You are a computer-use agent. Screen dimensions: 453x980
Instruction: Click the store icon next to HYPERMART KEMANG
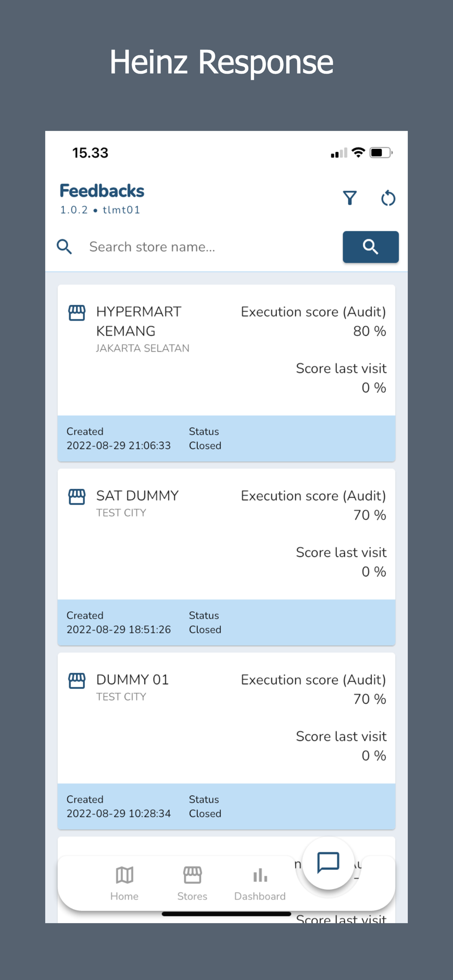click(77, 313)
